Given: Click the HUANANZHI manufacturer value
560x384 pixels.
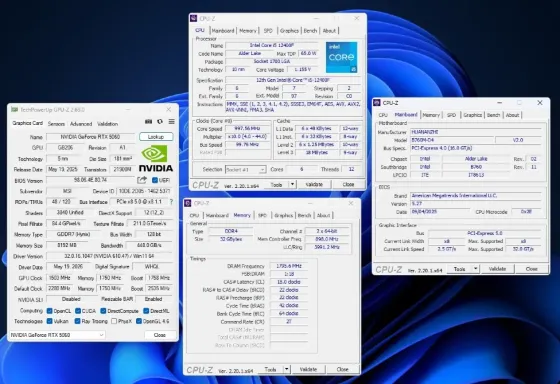Looking at the screenshot, I should pyautogui.click(x=475, y=132).
